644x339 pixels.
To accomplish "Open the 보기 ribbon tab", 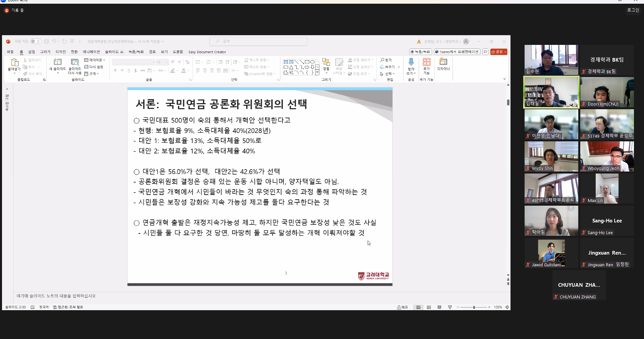I will click(x=164, y=52).
